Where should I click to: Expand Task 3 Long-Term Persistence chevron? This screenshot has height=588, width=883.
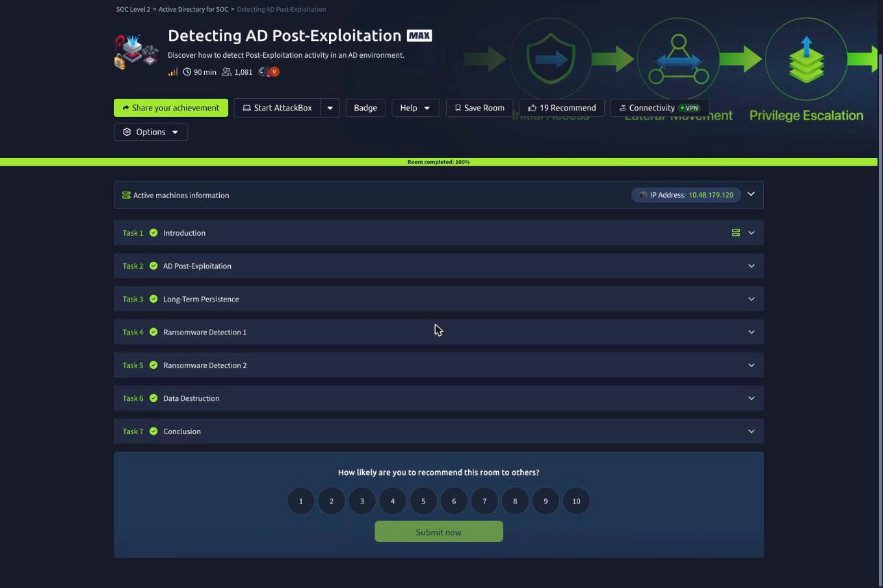(x=752, y=299)
